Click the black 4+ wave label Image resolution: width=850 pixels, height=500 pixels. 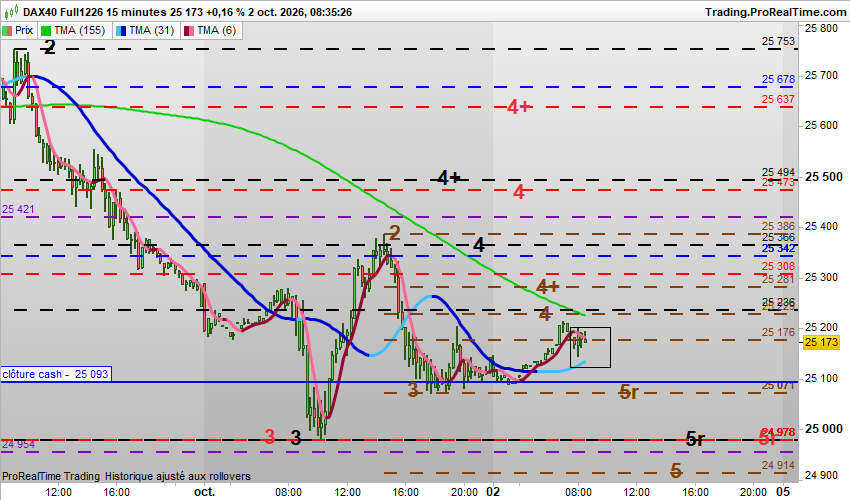click(449, 178)
